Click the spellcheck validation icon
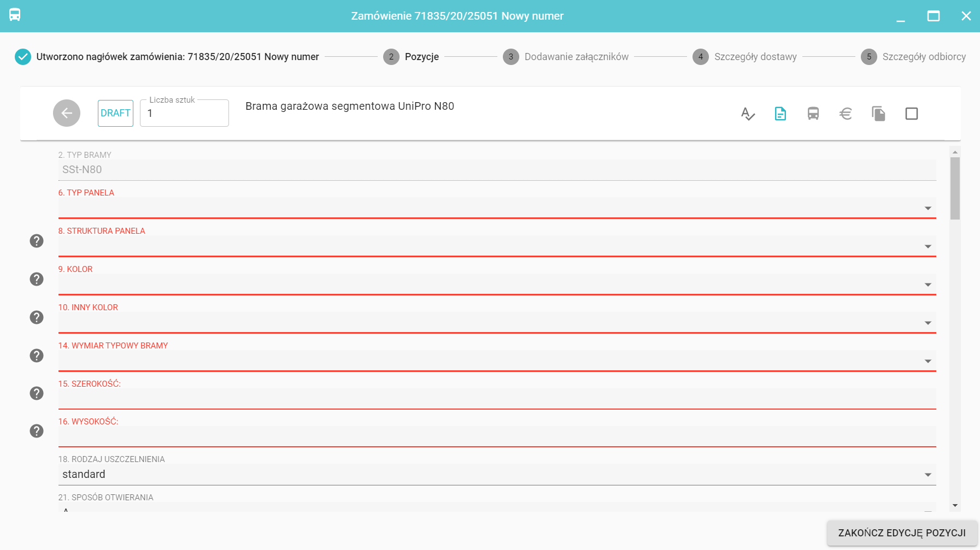The image size is (980, 550). tap(747, 114)
